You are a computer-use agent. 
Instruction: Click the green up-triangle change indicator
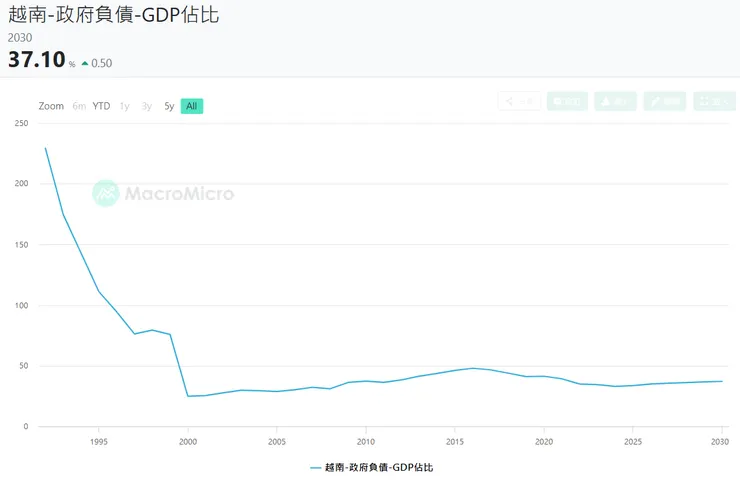(85, 63)
